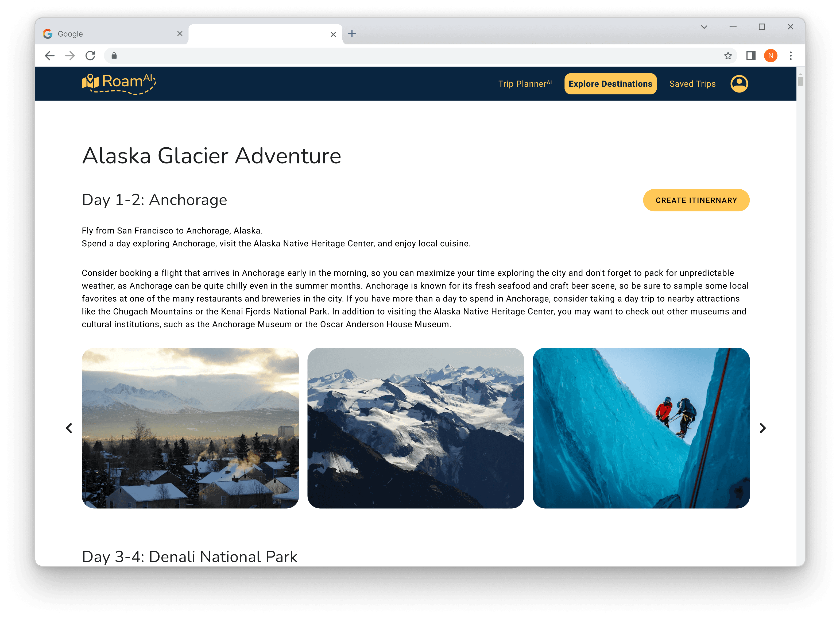This screenshot has height=618, width=840.
Task: Bookmark this page with the star icon
Action: (x=727, y=56)
